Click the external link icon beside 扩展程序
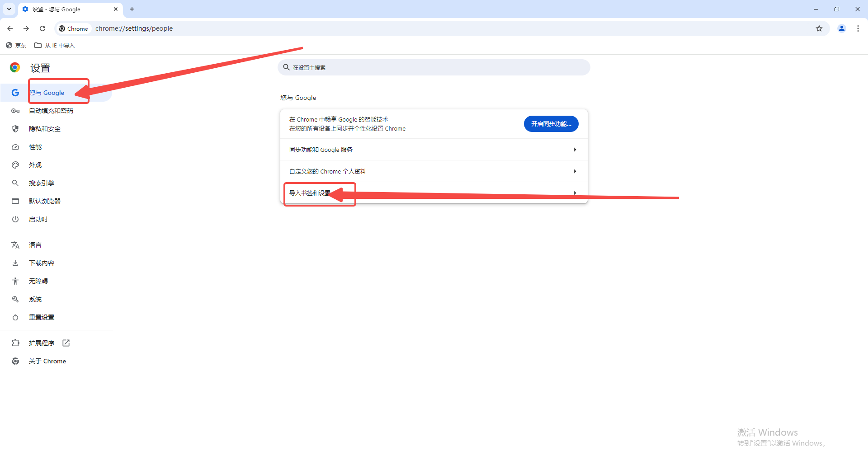The image size is (868, 470). (x=66, y=343)
